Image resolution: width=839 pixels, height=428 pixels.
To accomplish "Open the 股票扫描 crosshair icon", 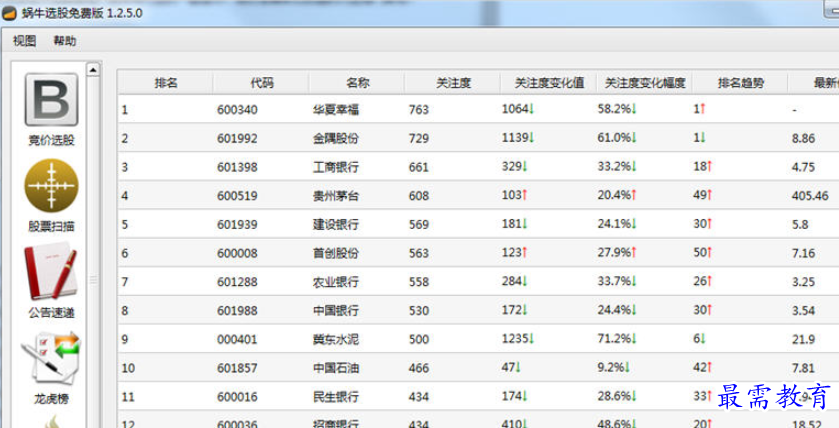I will 51,186.
